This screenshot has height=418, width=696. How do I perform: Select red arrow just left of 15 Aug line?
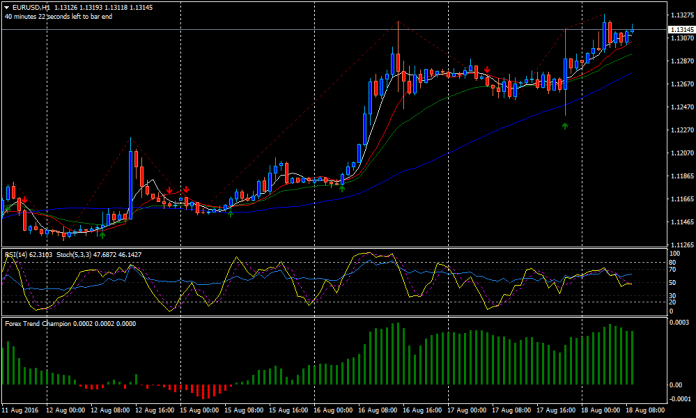170,189
